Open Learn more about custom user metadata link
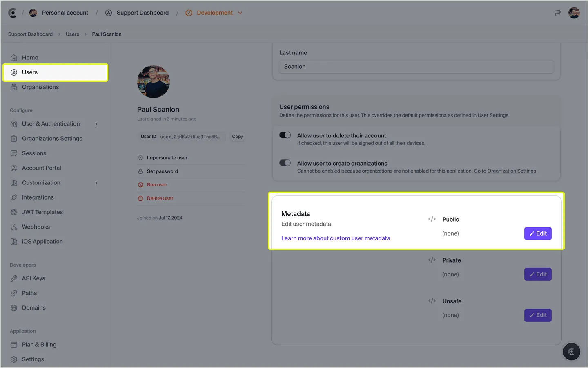Viewport: 588px width, 368px height. click(336, 238)
